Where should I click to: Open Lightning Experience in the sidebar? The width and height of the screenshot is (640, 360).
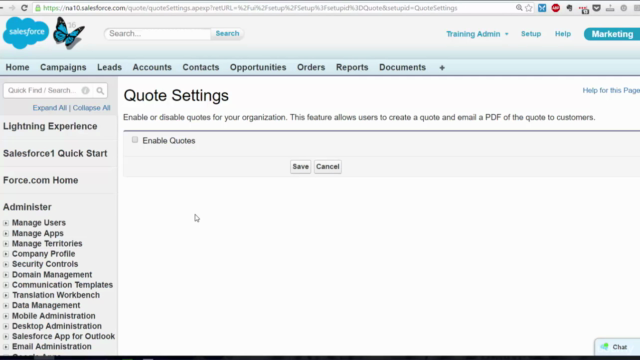(x=50, y=126)
